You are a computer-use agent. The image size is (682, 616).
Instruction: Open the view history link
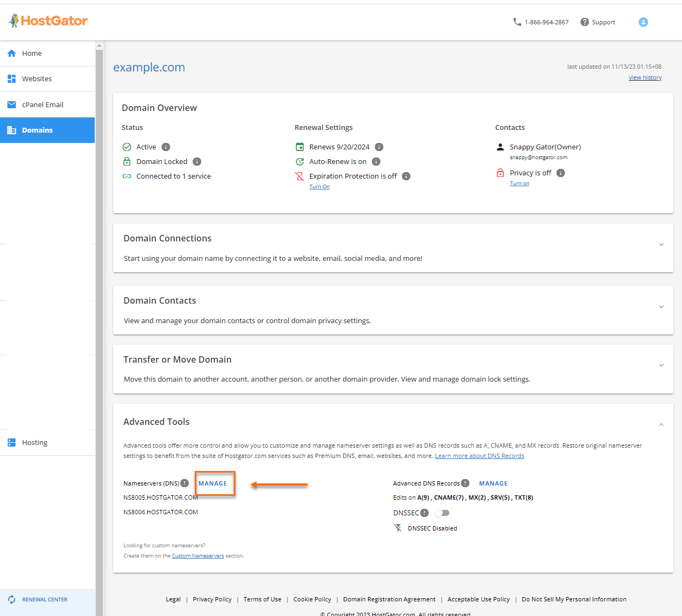click(x=645, y=77)
